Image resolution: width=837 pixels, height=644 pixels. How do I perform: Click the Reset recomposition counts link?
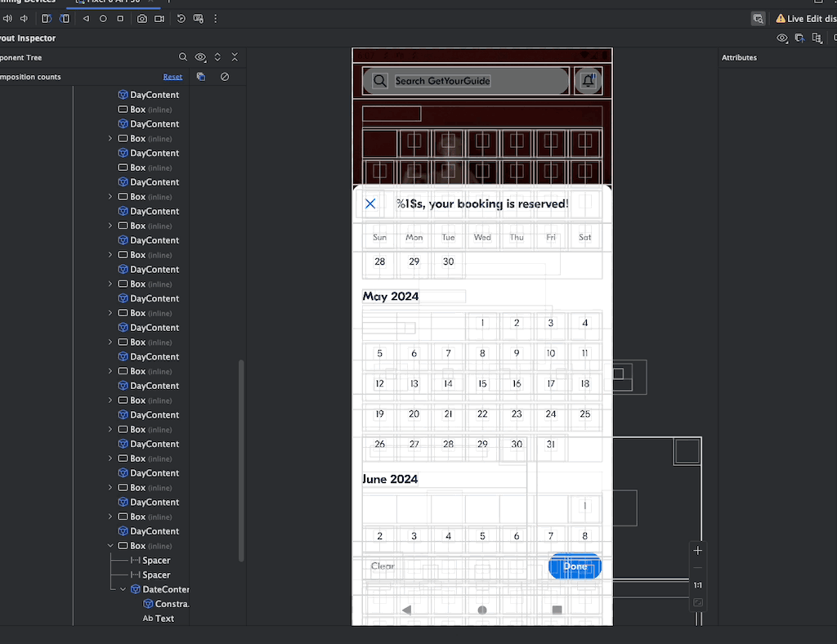[172, 77]
